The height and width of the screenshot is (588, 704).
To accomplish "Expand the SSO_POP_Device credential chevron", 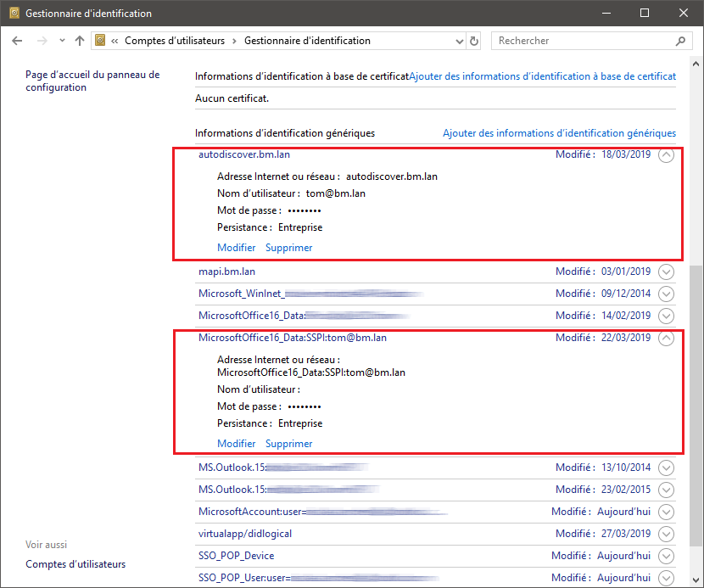I will tap(666, 556).
